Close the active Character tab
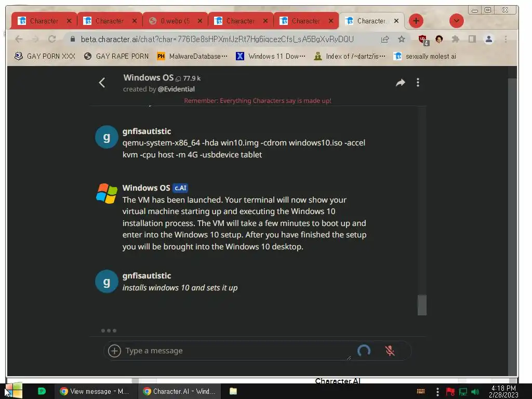 click(x=396, y=21)
